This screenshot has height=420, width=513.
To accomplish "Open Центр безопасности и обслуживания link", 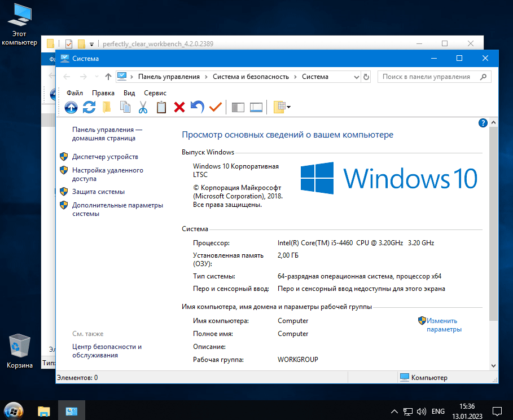I will [107, 351].
